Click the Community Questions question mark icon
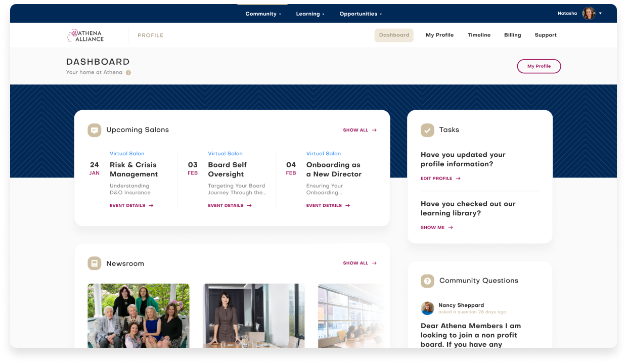 point(427,281)
